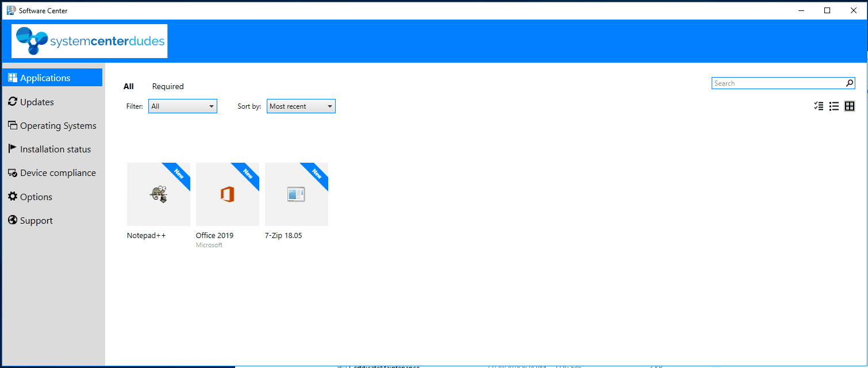Image resolution: width=868 pixels, height=368 pixels.
Task: Minimize the Software Center window
Action: (801, 10)
